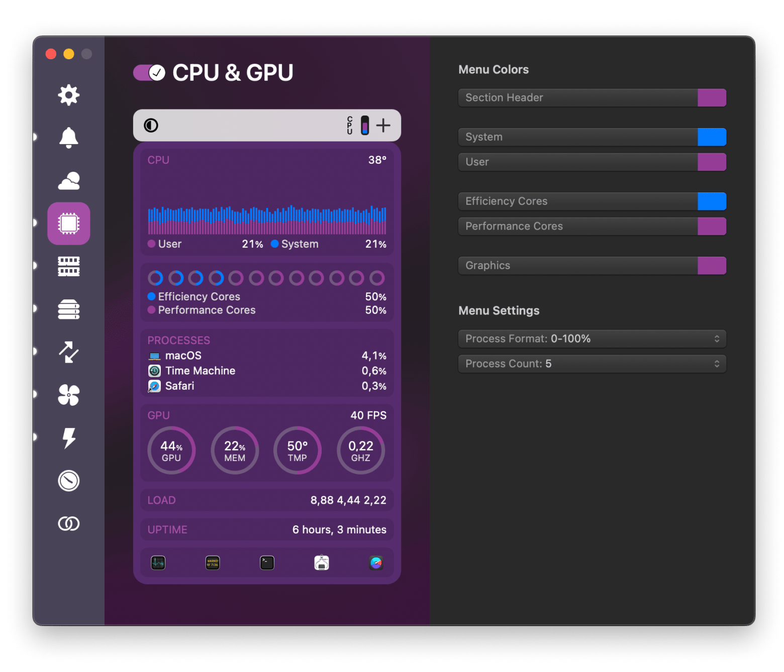Toggle light/dark menu bar preview
Viewport: 784px width, 672px height.
151,125
